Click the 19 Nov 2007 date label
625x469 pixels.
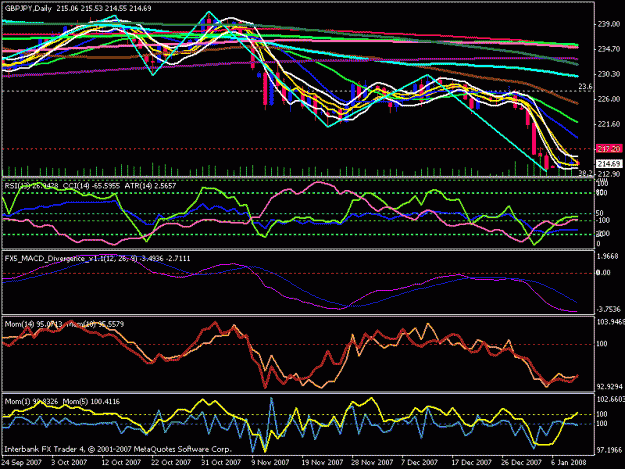click(x=322, y=463)
